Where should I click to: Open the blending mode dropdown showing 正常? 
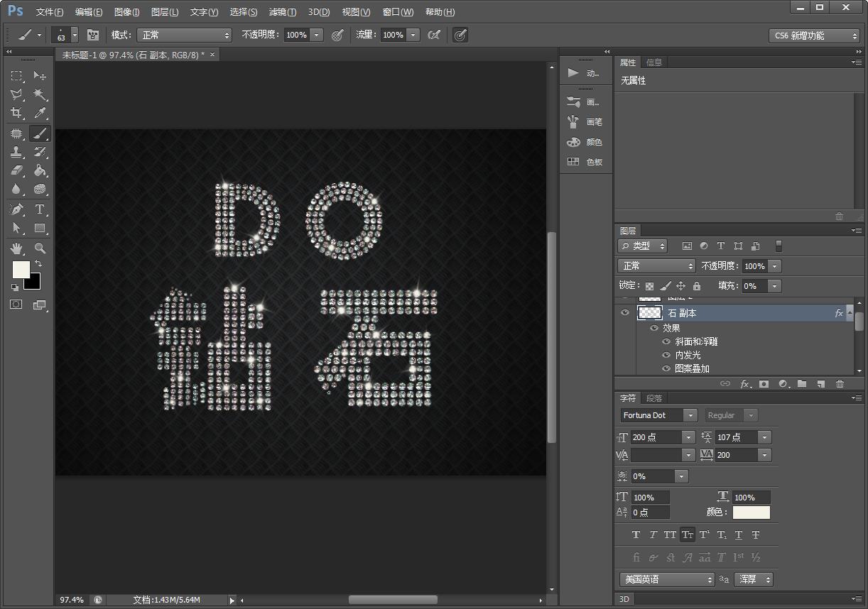[x=655, y=265]
